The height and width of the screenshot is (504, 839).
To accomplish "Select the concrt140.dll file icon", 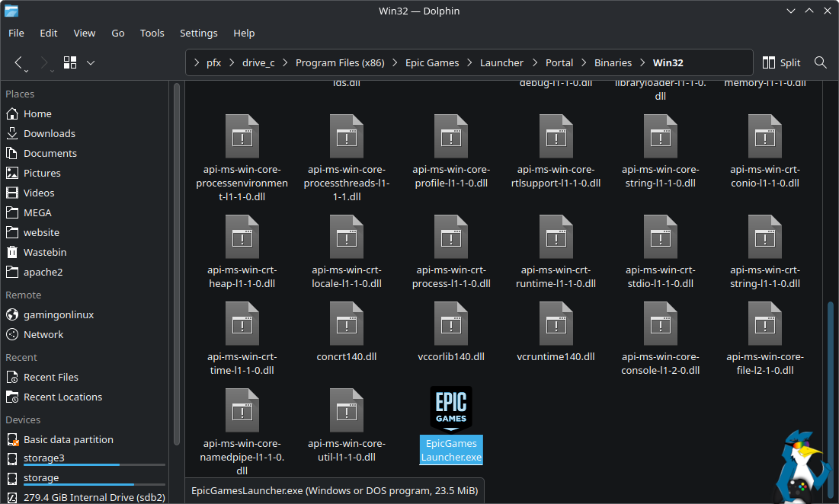I will [x=346, y=324].
